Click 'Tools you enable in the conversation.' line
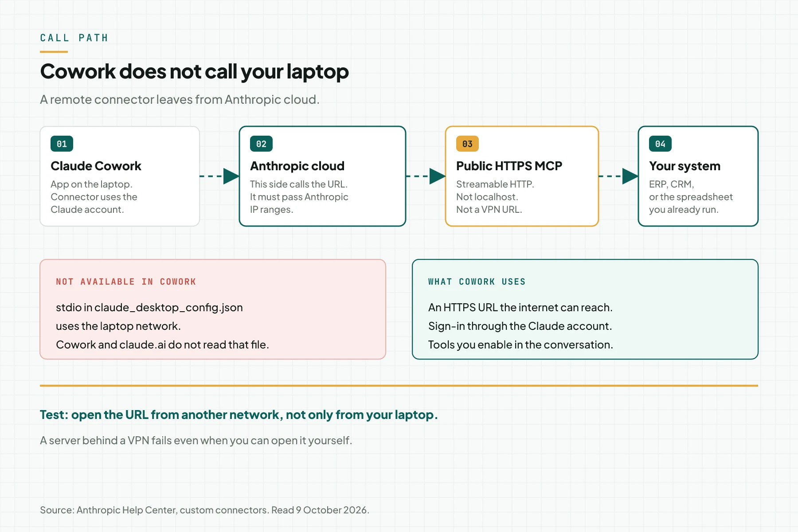 (x=520, y=344)
